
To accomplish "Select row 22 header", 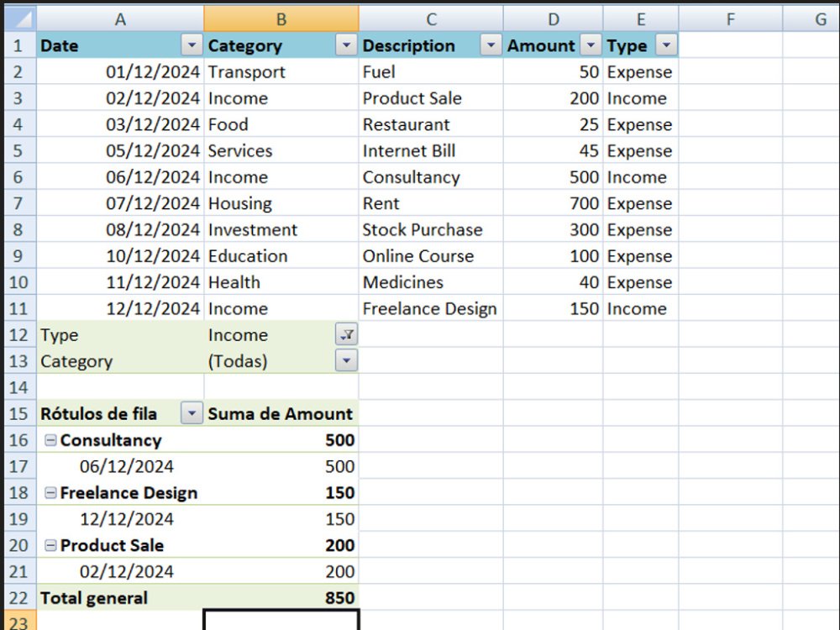I will (x=20, y=598).
